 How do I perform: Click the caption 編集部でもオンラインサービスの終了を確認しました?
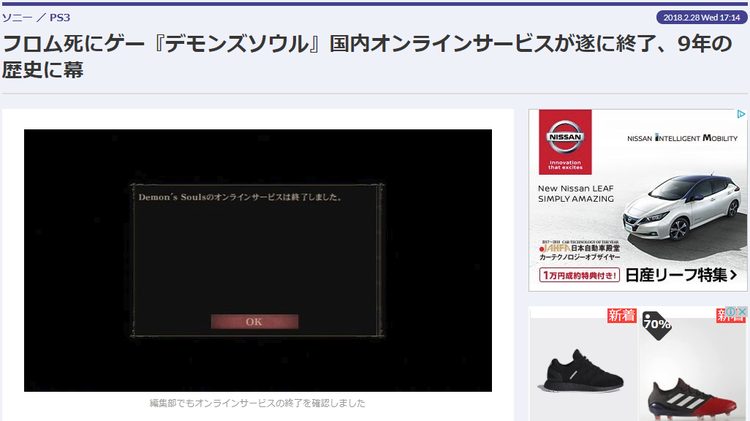257,403
